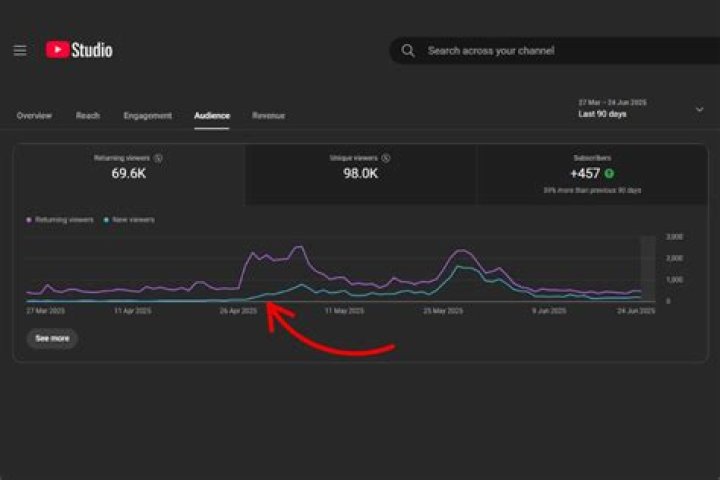Screen dimensions: 720x480
Task: Select the Unique viewers 98.0K card
Action: coord(360,175)
